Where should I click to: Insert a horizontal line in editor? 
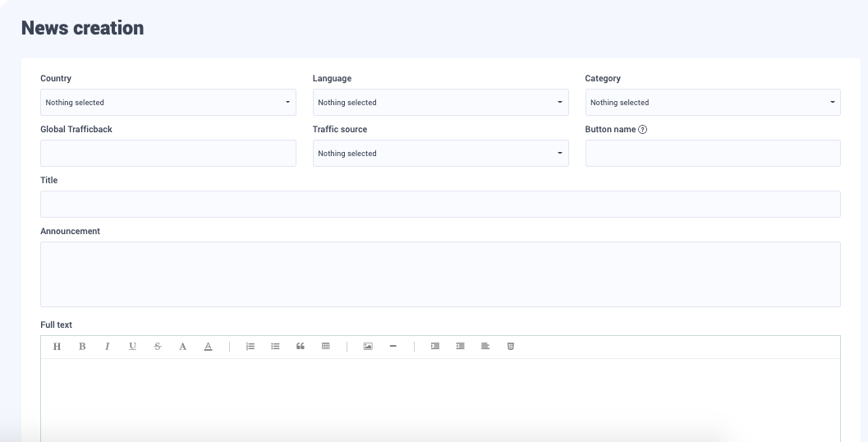pos(393,347)
